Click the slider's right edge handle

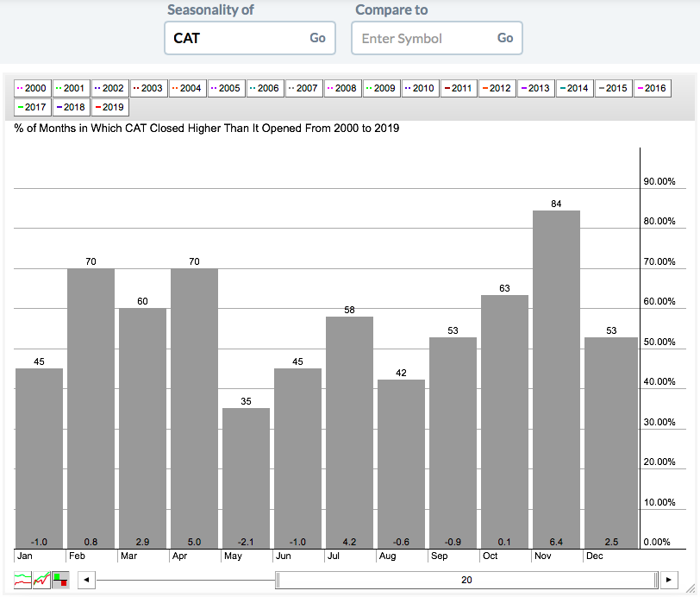point(656,580)
